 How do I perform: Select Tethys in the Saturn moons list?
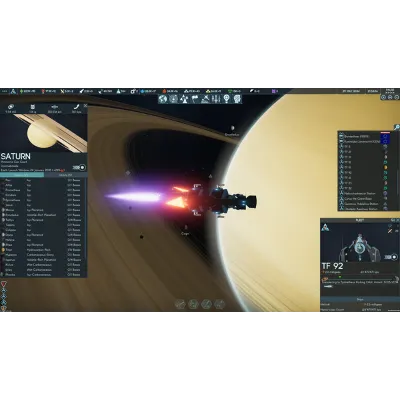[x=42, y=220]
